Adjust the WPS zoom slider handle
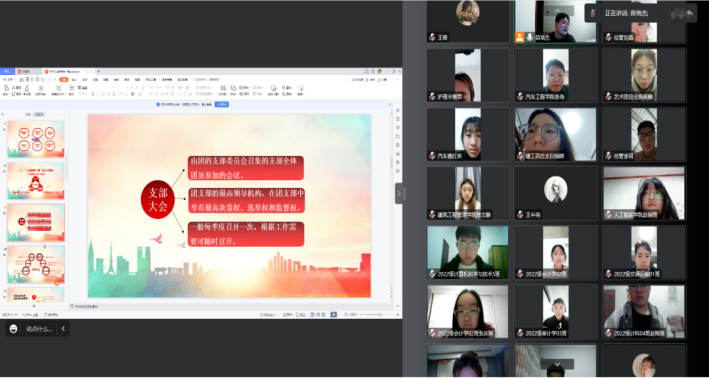 coord(380,315)
